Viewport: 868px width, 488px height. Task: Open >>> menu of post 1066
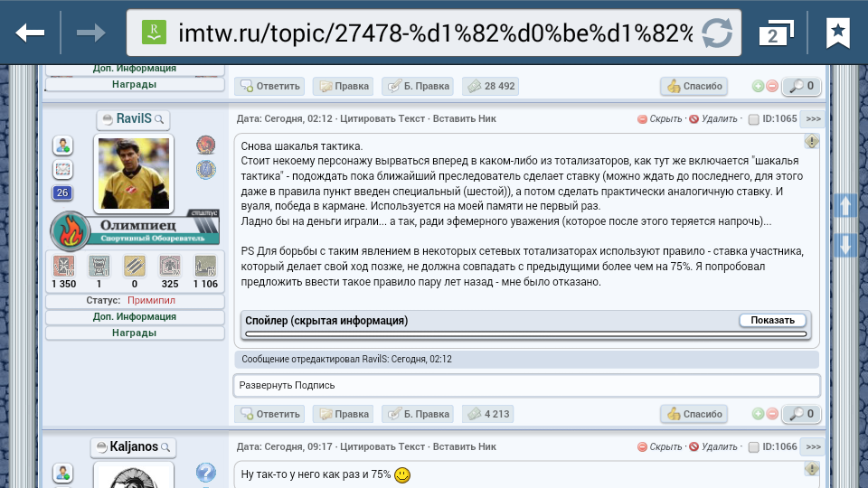813,446
